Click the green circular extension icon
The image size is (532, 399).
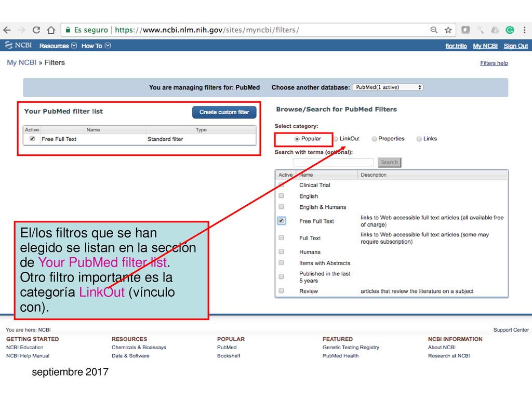pos(510,30)
